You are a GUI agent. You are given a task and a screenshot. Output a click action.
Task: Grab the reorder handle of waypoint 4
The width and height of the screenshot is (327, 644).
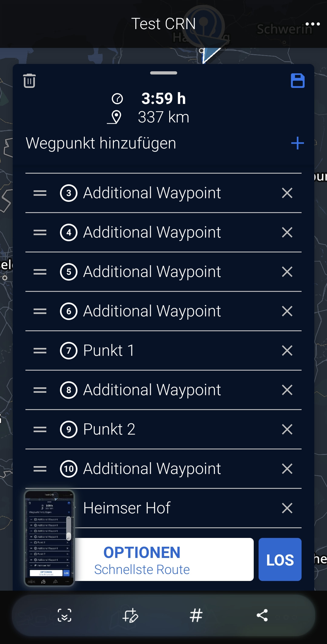[x=40, y=232]
